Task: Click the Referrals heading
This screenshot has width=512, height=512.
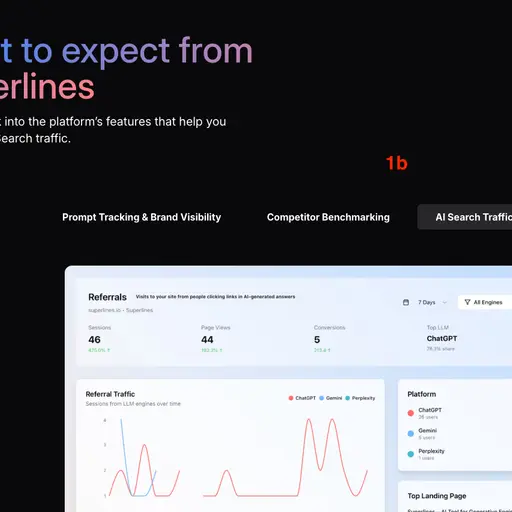Action: click(x=107, y=297)
